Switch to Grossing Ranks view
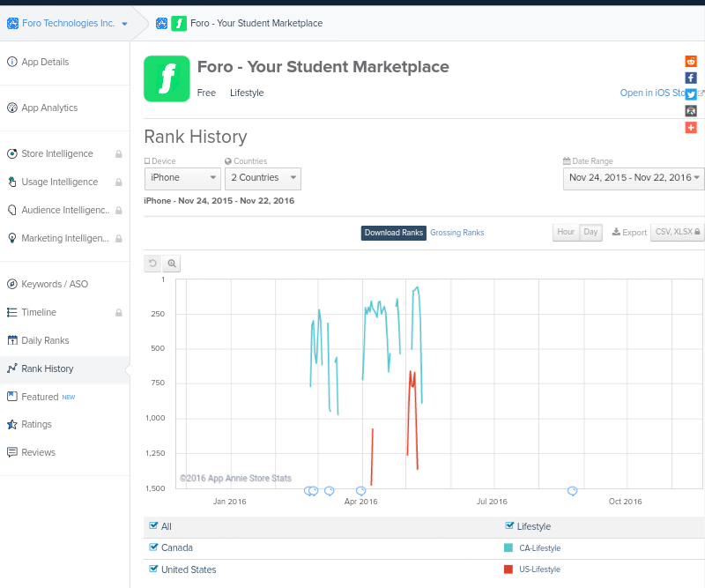The width and height of the screenshot is (705, 588). 456,233
